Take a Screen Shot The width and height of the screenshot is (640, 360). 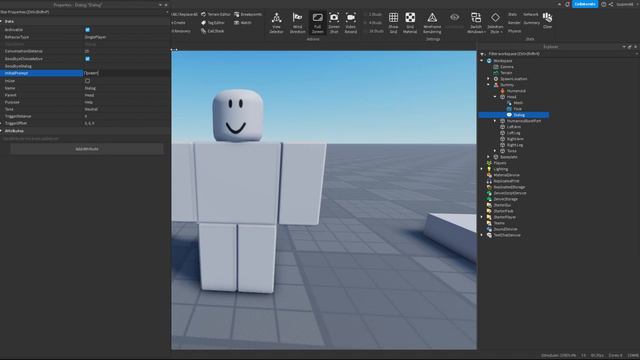coord(334,23)
